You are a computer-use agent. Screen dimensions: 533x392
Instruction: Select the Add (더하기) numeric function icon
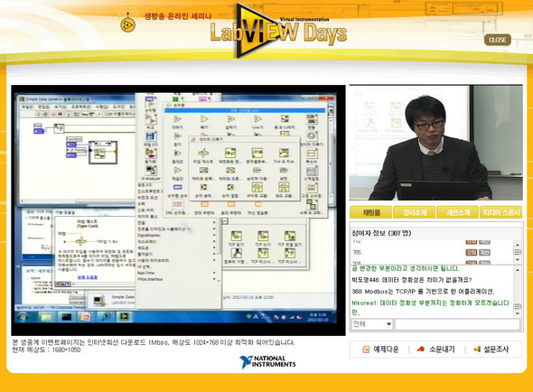tap(177, 119)
